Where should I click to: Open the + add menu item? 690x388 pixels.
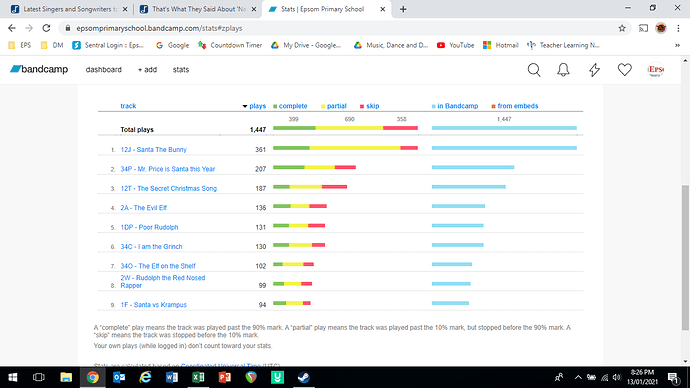pos(147,70)
